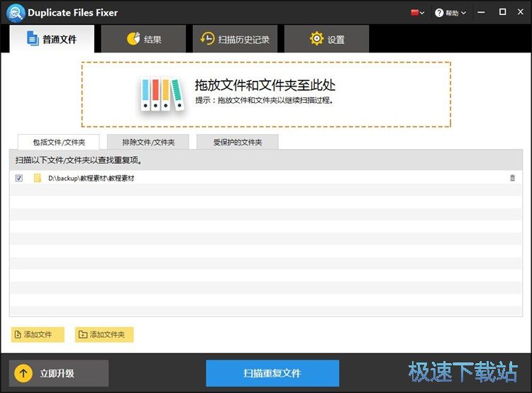Click the 扫描以下文件/文件夹以查找重复项 header text
The image size is (532, 393).
pyautogui.click(x=78, y=160)
